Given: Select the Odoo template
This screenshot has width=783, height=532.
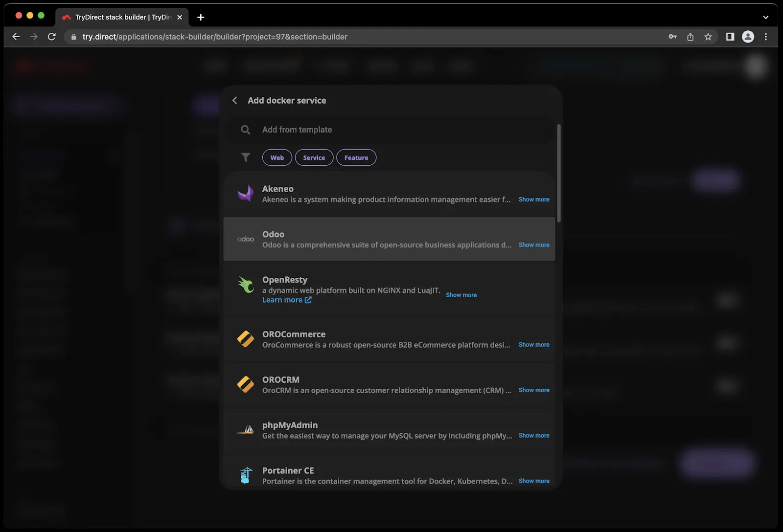Looking at the screenshot, I should (389, 239).
